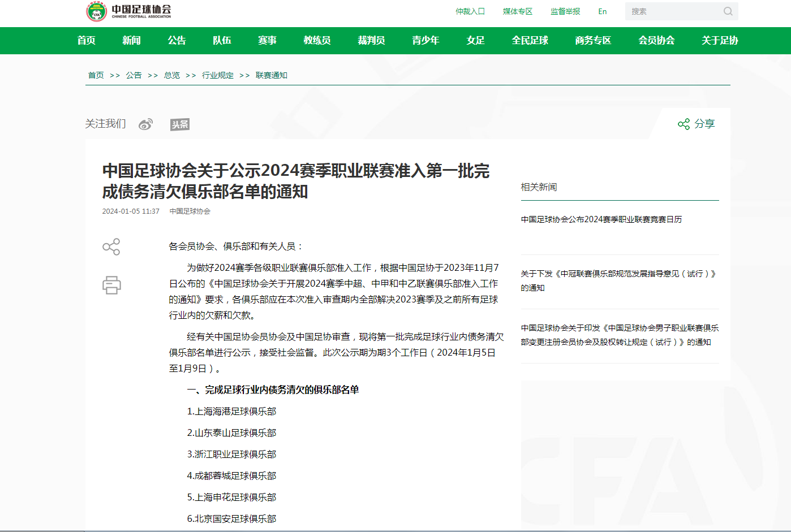Screen dimensions: 791x532
Task: Click 公告 in the breadcrumb trail
Action: [x=134, y=75]
